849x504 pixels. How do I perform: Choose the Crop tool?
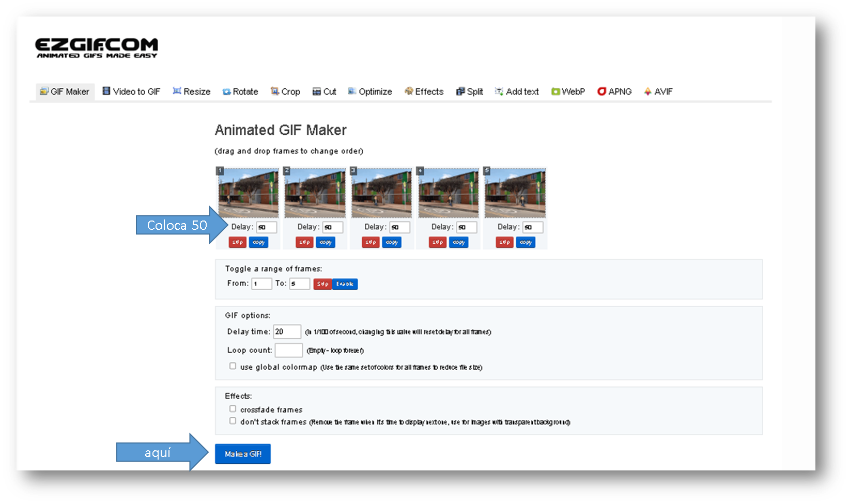pos(285,91)
